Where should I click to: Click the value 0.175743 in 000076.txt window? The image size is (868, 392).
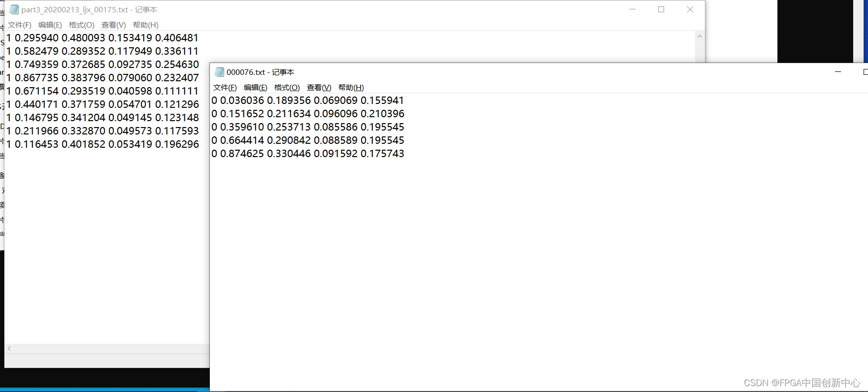[x=382, y=154]
